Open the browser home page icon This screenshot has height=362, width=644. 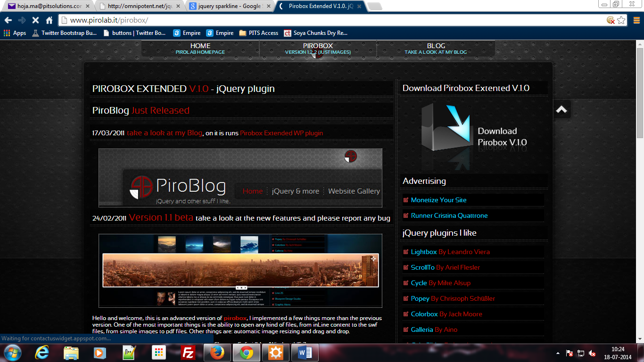click(x=49, y=20)
